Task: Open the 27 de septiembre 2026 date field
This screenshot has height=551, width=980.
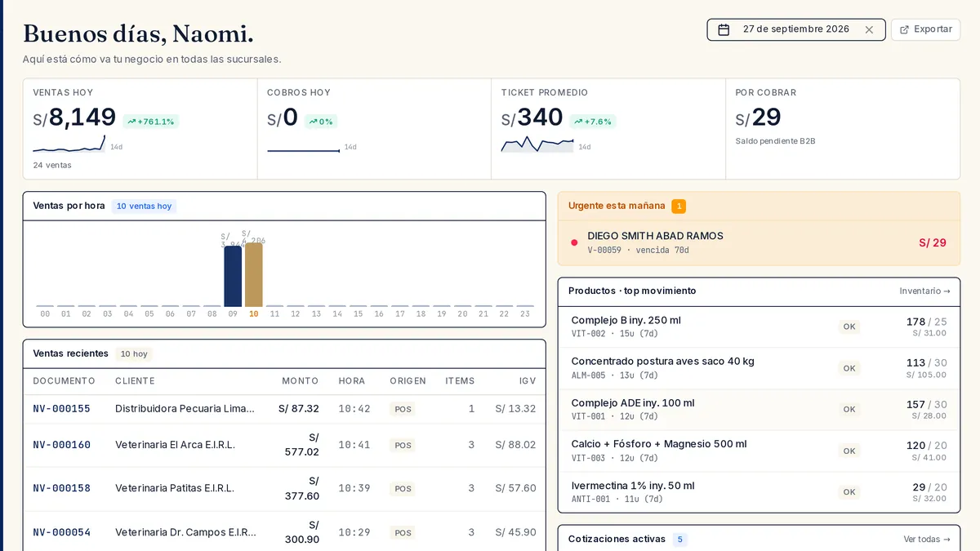Action: pyautogui.click(x=796, y=29)
